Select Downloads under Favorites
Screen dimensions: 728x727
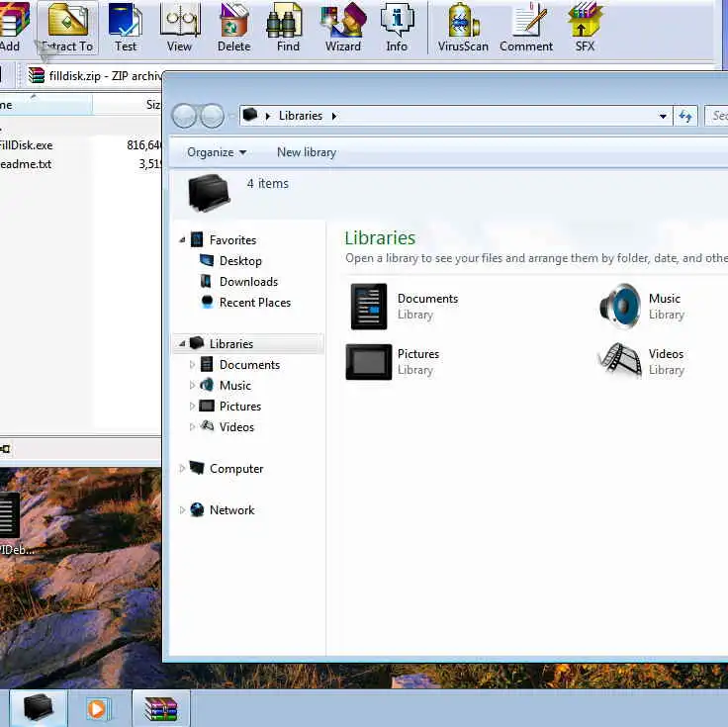248,282
